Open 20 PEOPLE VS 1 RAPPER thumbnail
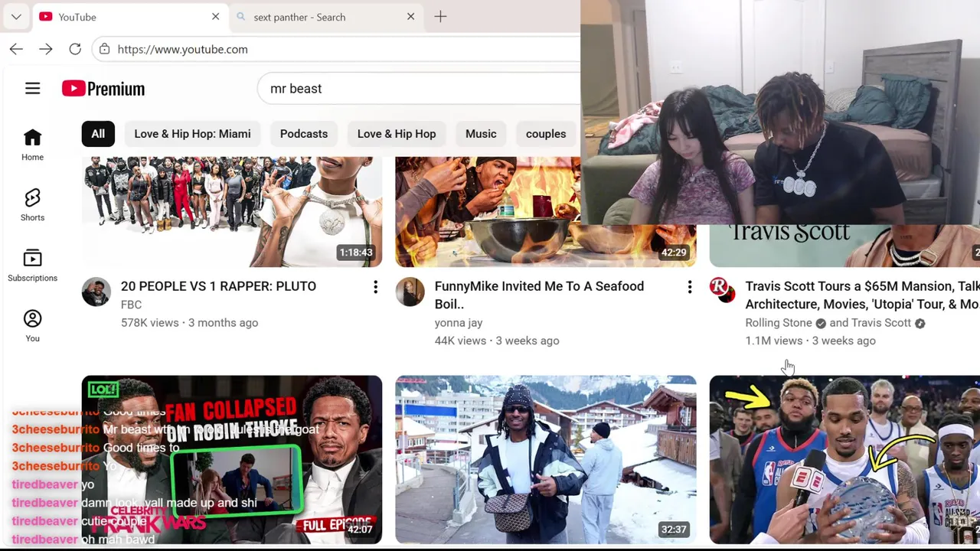Screen dimensions: 980x551 pos(232,212)
